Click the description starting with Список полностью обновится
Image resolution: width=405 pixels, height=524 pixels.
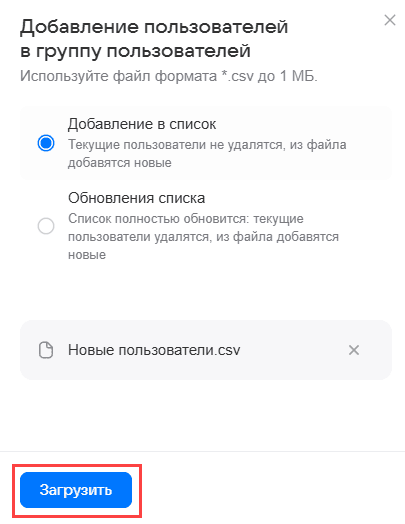[x=204, y=237]
